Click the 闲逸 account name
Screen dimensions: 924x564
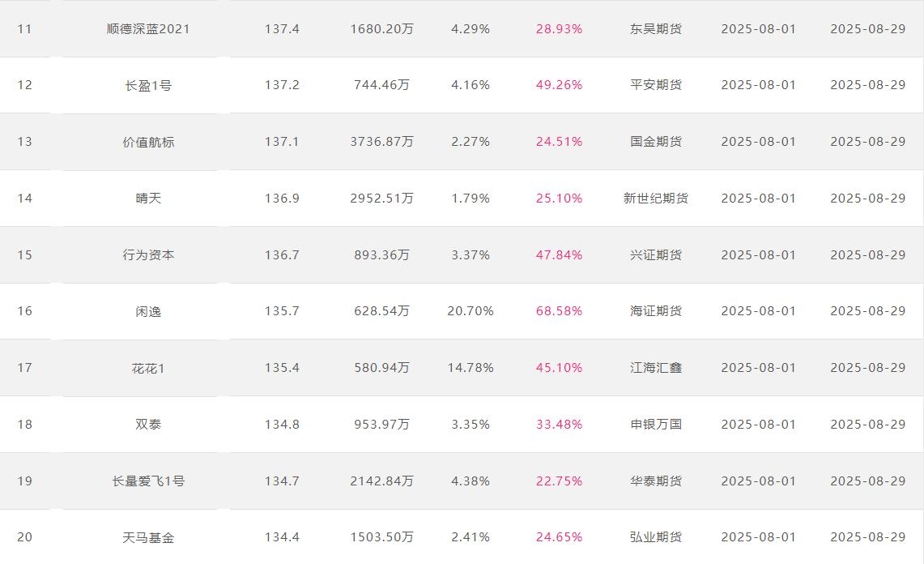pyautogui.click(x=148, y=311)
